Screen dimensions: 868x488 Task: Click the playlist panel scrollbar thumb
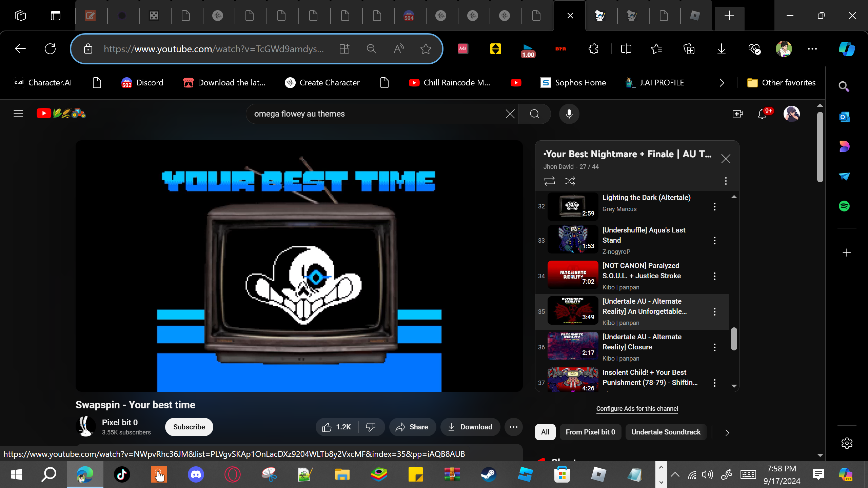click(x=734, y=339)
